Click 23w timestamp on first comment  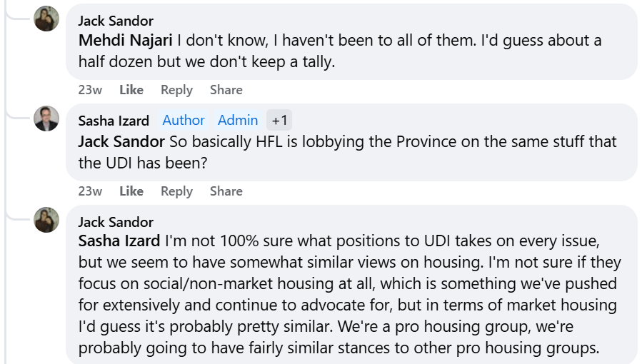pos(90,90)
